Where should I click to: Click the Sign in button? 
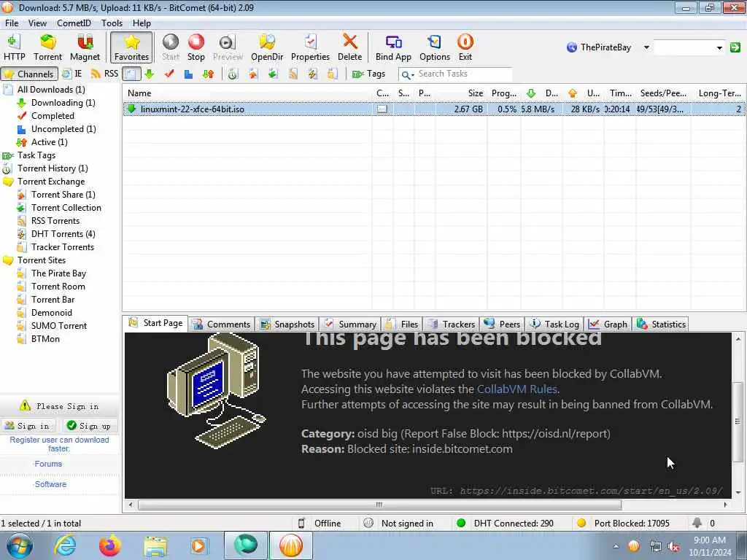[28, 426]
